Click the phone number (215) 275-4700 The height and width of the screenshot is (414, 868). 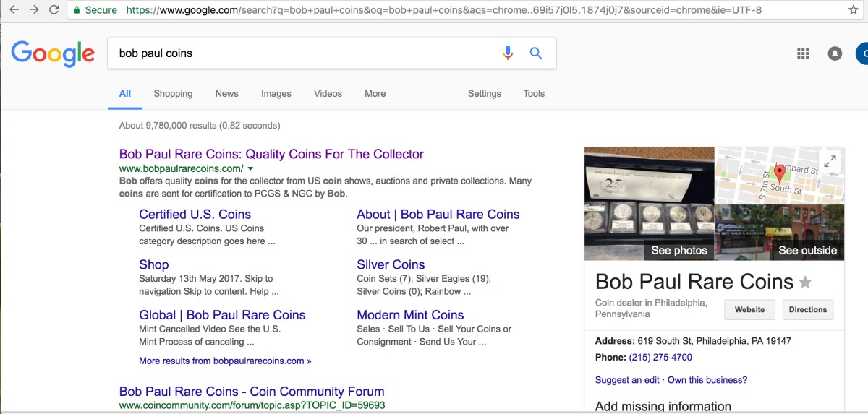click(660, 358)
